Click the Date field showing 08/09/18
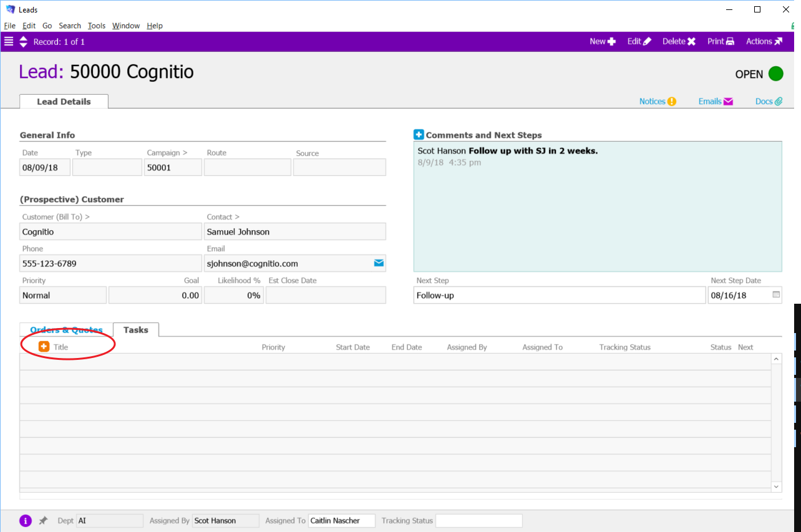Image resolution: width=801 pixels, height=532 pixels. pyautogui.click(x=45, y=167)
